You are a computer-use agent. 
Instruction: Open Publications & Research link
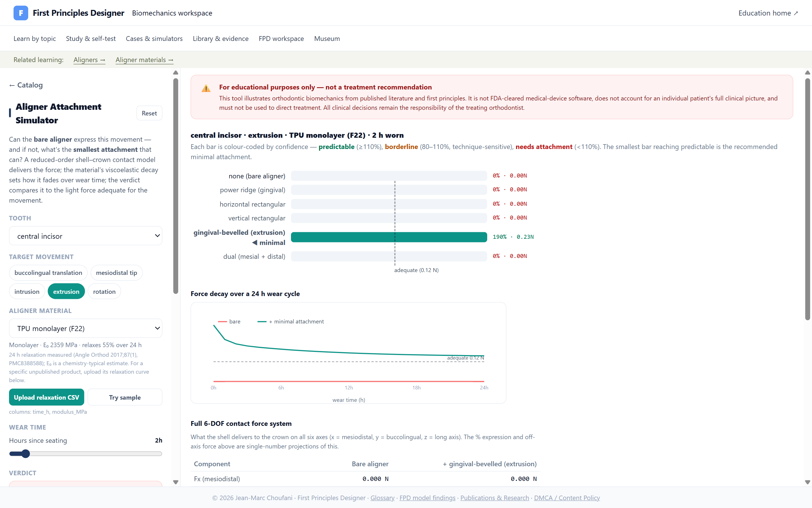click(x=495, y=498)
